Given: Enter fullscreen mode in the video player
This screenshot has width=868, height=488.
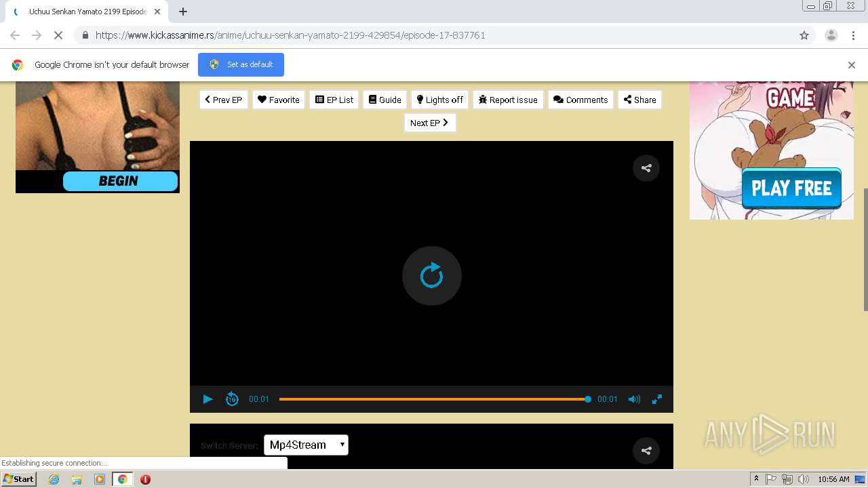Looking at the screenshot, I should pos(656,399).
